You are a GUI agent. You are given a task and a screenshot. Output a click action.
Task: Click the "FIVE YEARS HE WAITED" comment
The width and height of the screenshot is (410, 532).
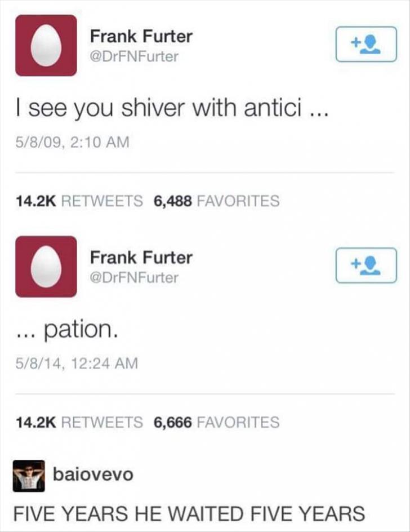click(189, 514)
